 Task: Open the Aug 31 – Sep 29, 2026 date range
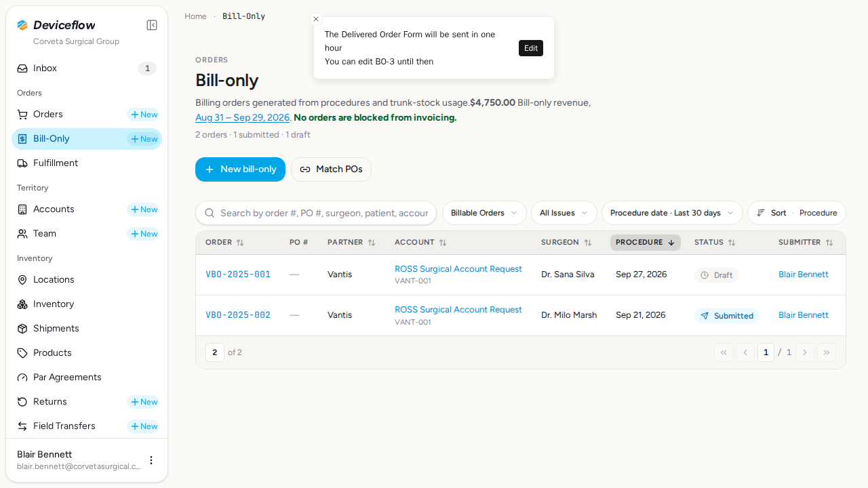tap(242, 117)
